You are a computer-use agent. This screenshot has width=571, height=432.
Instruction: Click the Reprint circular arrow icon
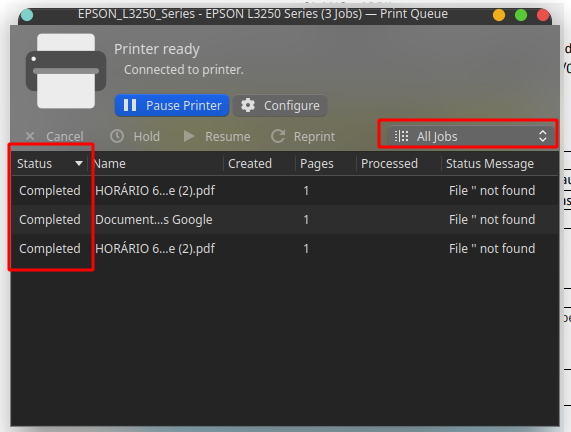click(x=278, y=136)
